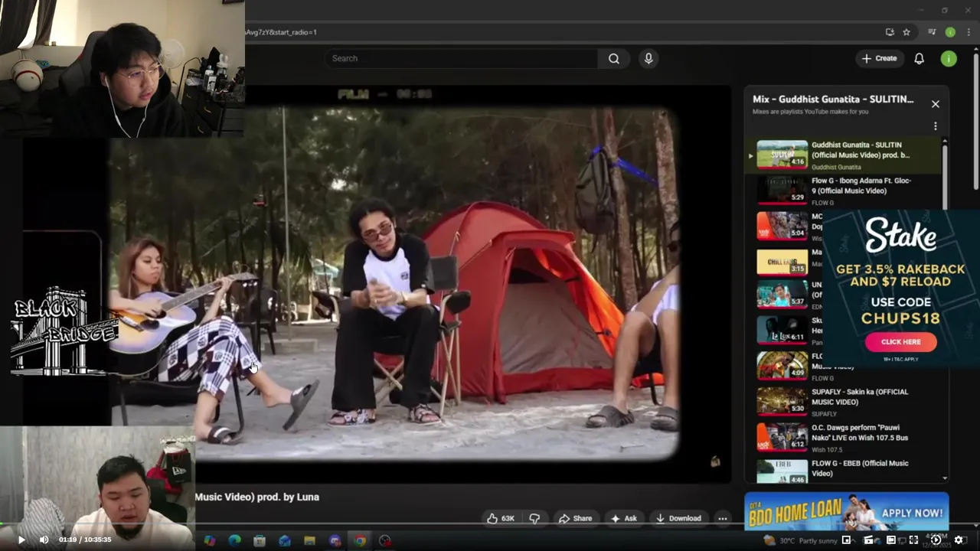Image resolution: width=980 pixels, height=551 pixels.
Task: Like the video with 63K likes
Action: coord(501,518)
